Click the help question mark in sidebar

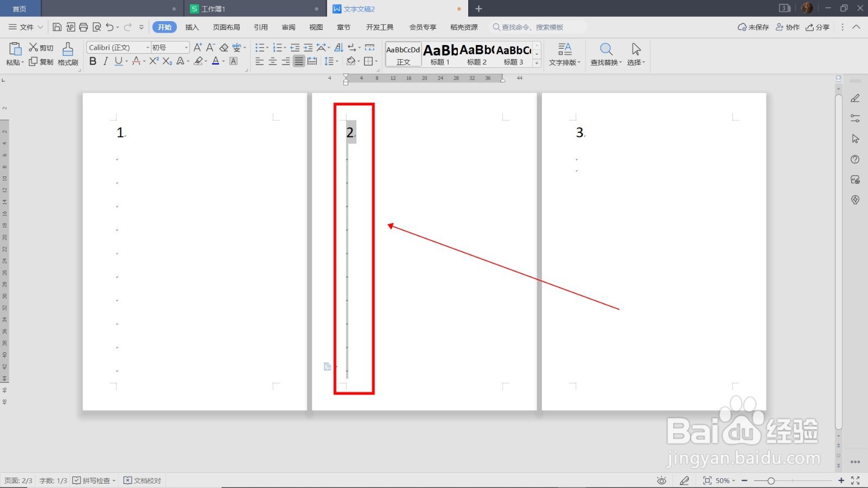855,159
